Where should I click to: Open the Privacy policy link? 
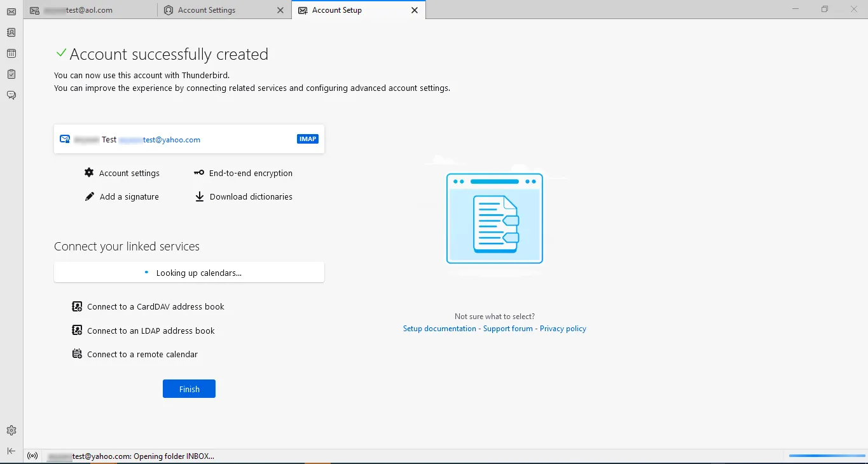[563, 329]
